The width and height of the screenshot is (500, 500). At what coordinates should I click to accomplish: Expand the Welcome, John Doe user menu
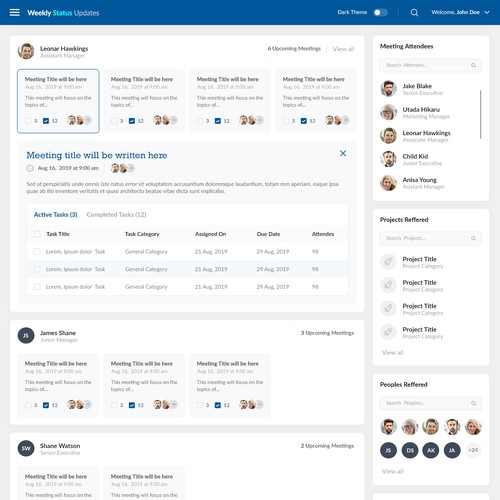pyautogui.click(x=460, y=12)
